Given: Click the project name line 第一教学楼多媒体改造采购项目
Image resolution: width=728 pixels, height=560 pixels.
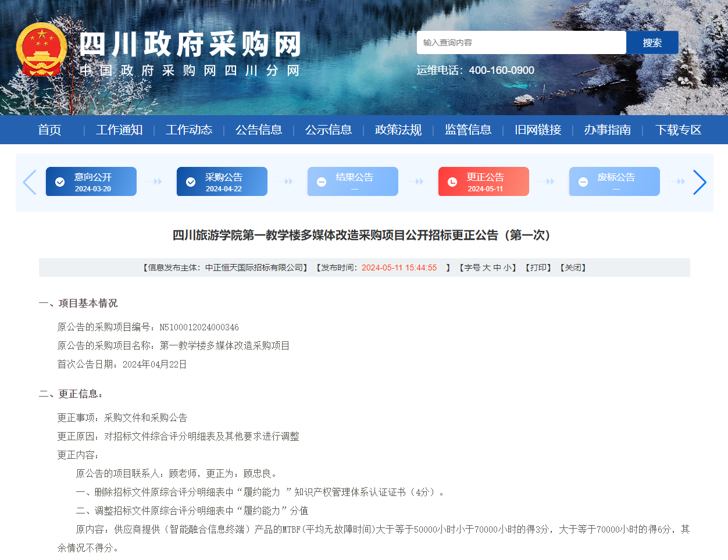Looking at the screenshot, I should 173,346.
